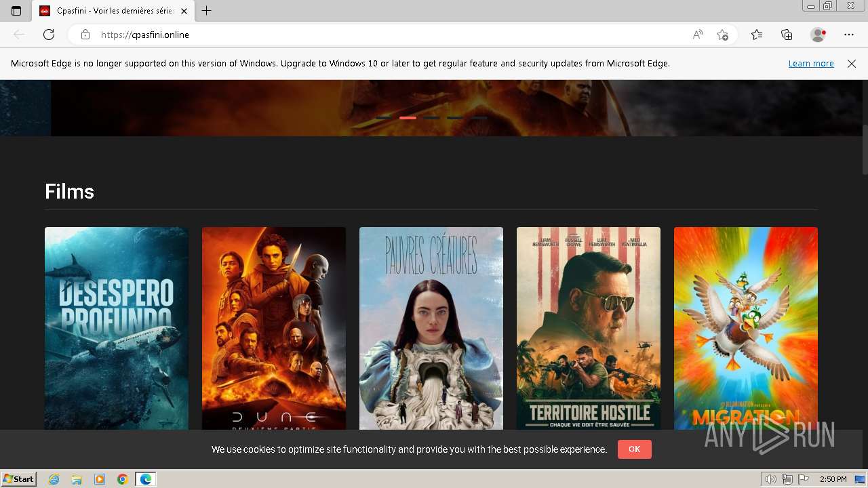
Task: Click the Films section heading
Action: coord(69,192)
